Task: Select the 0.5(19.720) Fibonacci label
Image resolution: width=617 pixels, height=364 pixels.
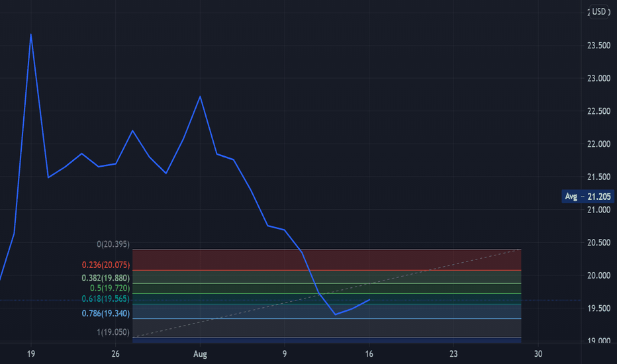Action: tap(110, 289)
